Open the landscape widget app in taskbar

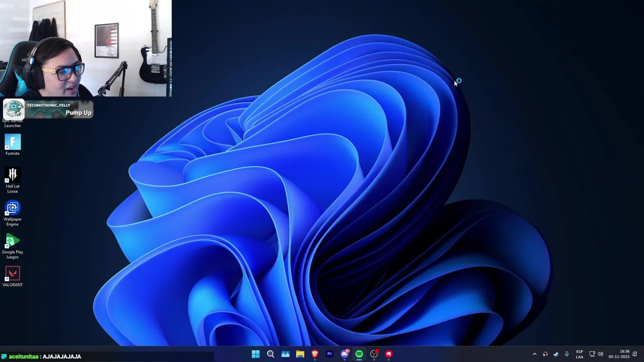coord(285,354)
